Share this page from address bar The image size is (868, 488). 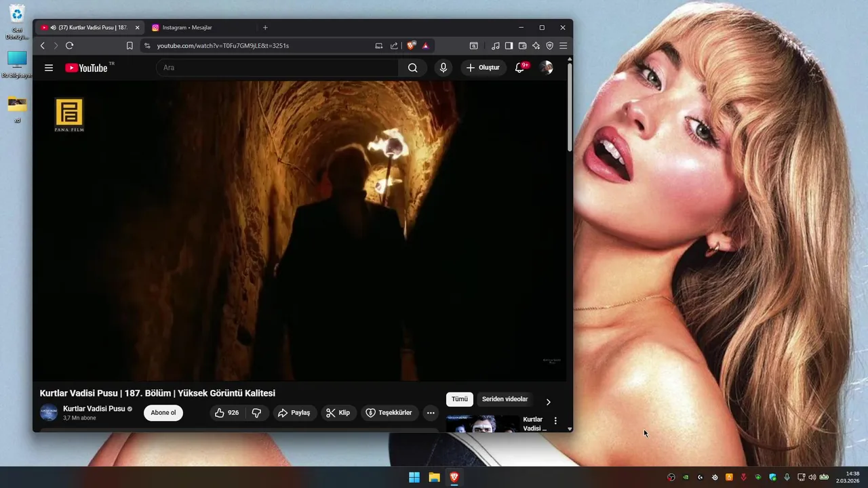point(394,45)
